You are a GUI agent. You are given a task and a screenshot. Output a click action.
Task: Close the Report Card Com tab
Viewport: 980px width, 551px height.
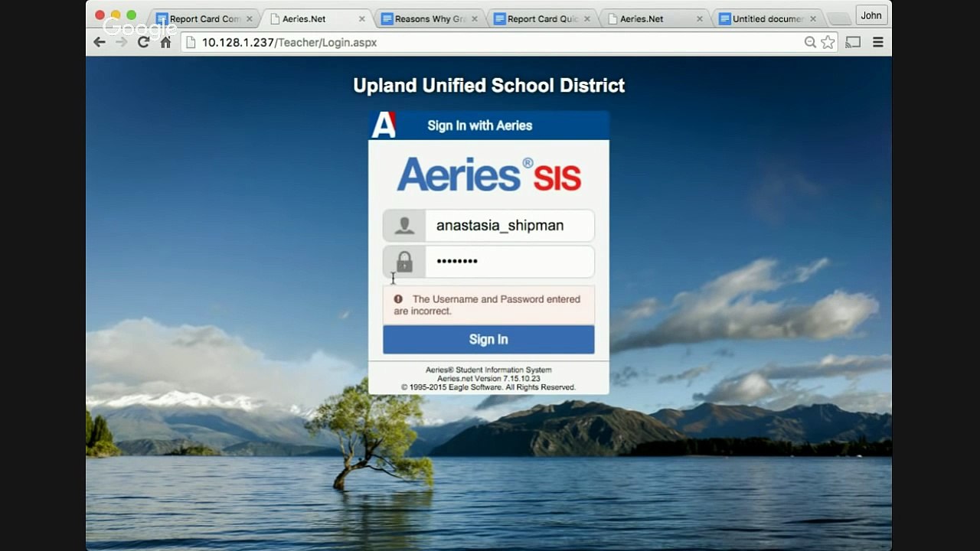(249, 19)
